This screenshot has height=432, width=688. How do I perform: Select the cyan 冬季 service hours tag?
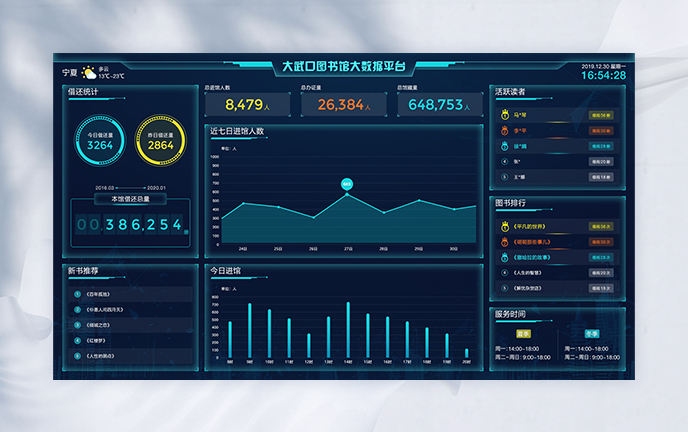592,333
